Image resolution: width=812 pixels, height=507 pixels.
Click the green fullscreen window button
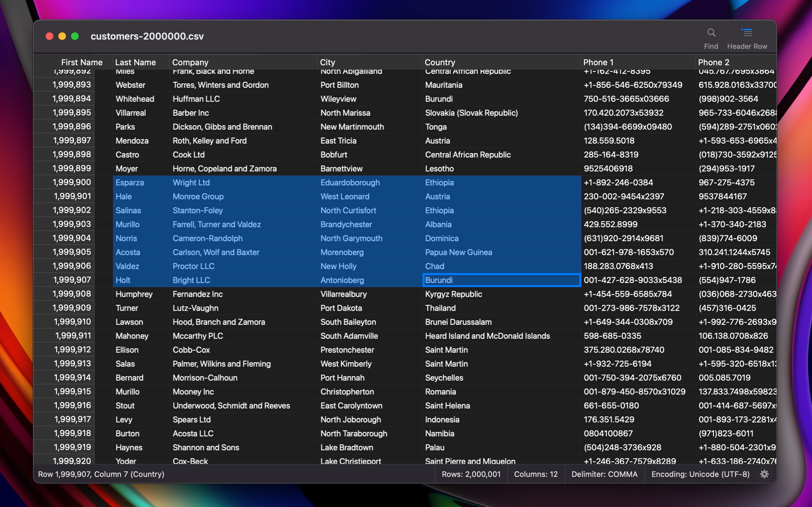[75, 36]
